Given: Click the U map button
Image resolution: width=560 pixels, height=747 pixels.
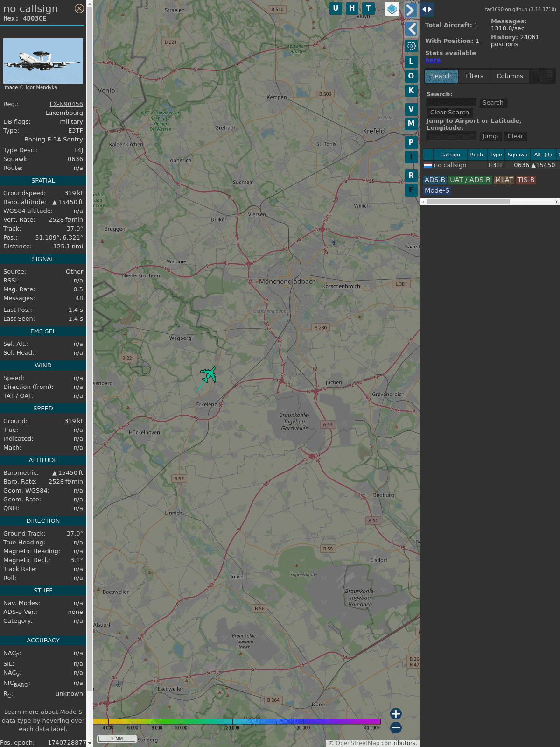Looking at the screenshot, I should click(x=336, y=8).
